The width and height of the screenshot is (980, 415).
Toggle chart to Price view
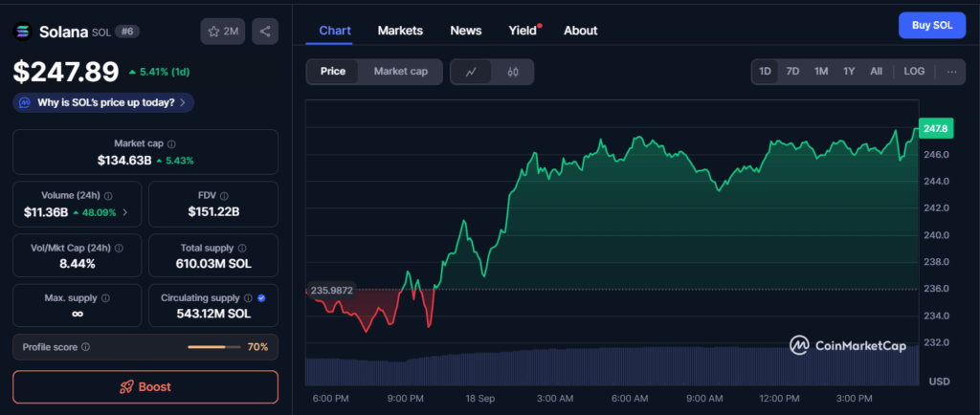pyautogui.click(x=333, y=72)
